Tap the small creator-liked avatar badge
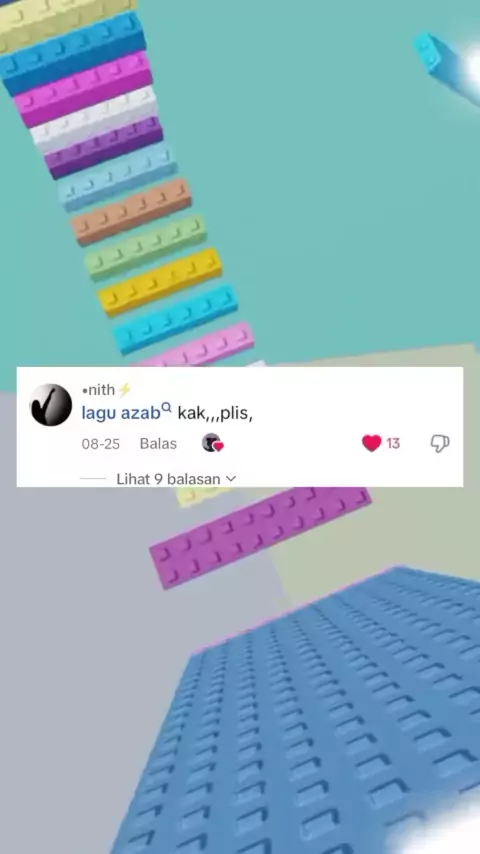Viewport: 480px width, 854px height. point(212,443)
